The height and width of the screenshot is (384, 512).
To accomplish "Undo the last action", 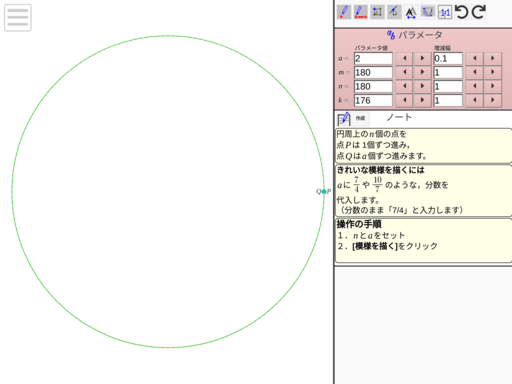I will point(461,12).
